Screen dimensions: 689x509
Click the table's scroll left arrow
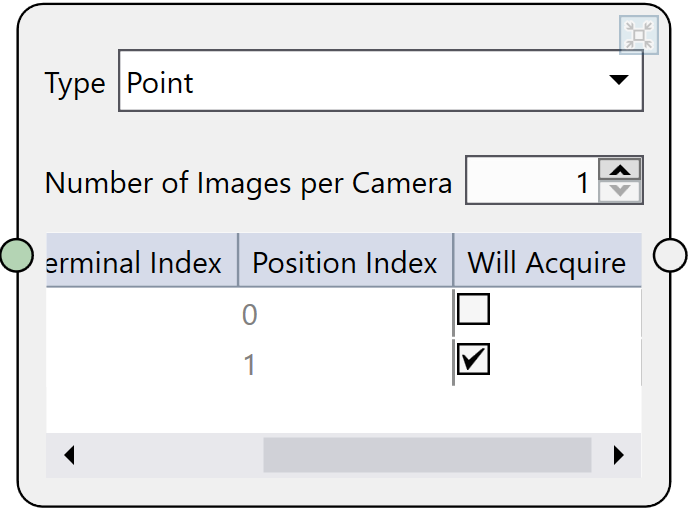pos(69,455)
